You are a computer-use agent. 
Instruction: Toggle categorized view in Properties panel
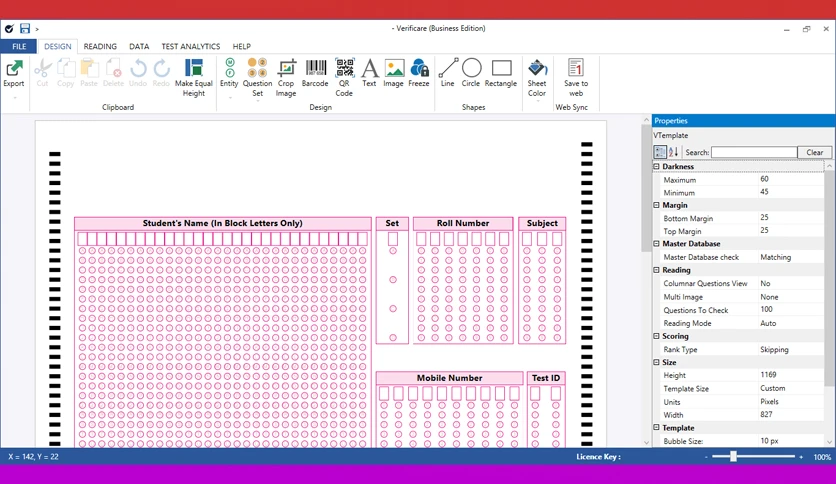point(660,152)
